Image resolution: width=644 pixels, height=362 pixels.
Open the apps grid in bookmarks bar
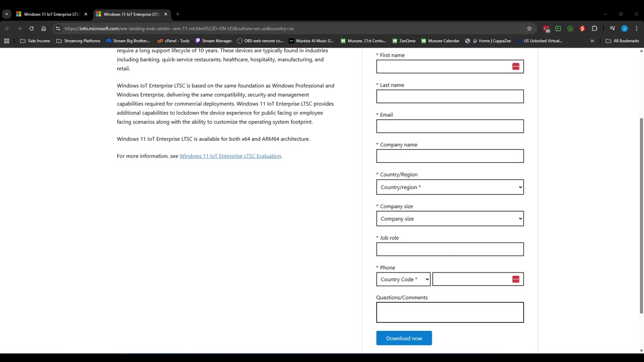click(x=7, y=41)
